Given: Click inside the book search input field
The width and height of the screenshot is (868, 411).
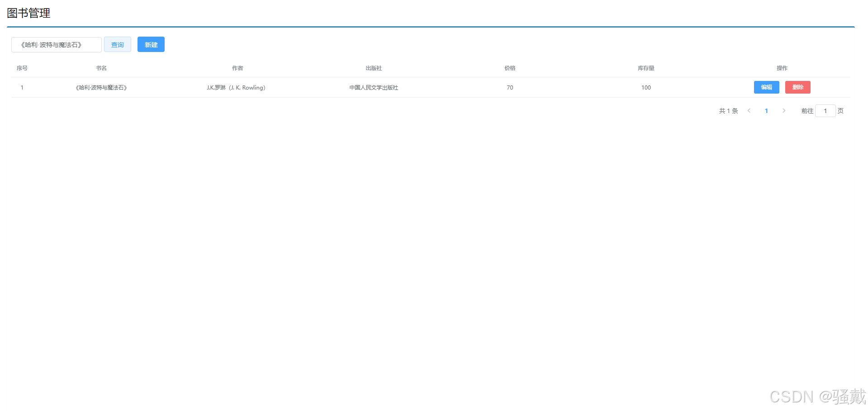Looking at the screenshot, I should coord(56,44).
